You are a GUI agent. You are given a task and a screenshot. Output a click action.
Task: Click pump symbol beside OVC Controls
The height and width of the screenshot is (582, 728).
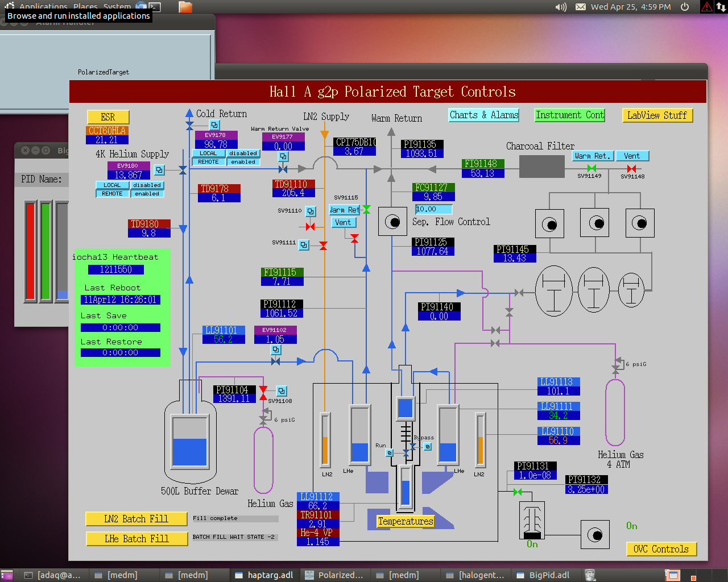(x=595, y=534)
